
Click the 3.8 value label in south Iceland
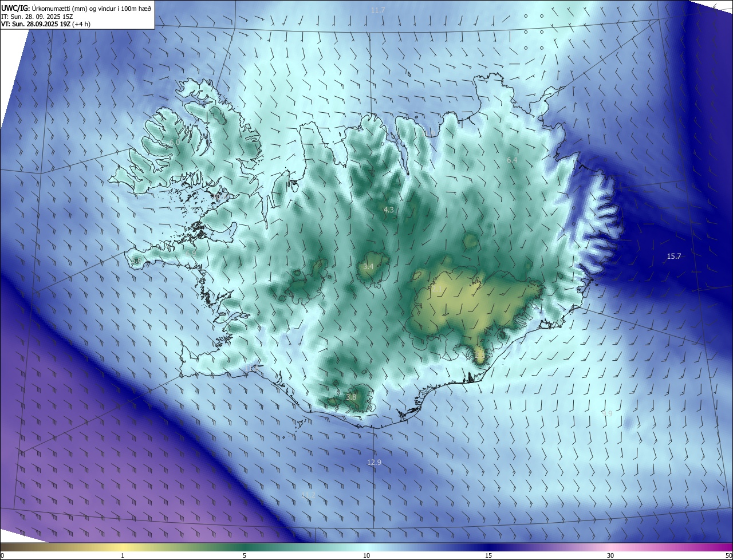pos(351,397)
